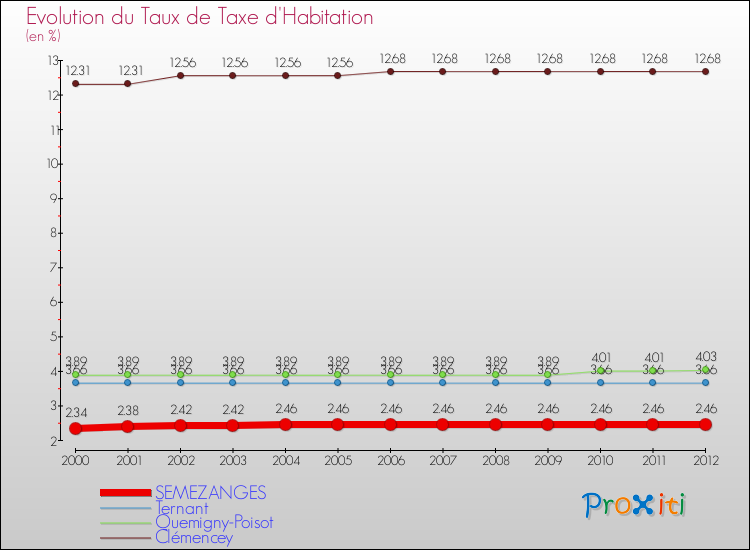Viewport: 750px width, 550px height.
Task: Click the 2010 x-axis year label
Action: [x=601, y=460]
